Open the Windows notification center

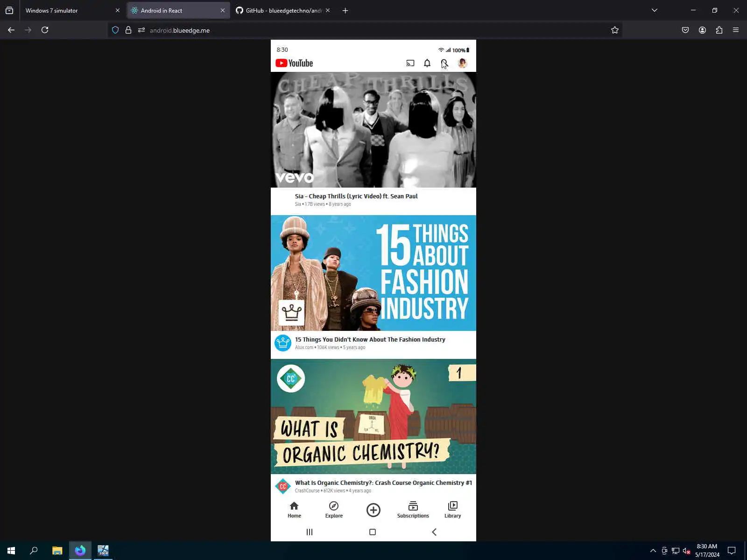[x=732, y=551]
